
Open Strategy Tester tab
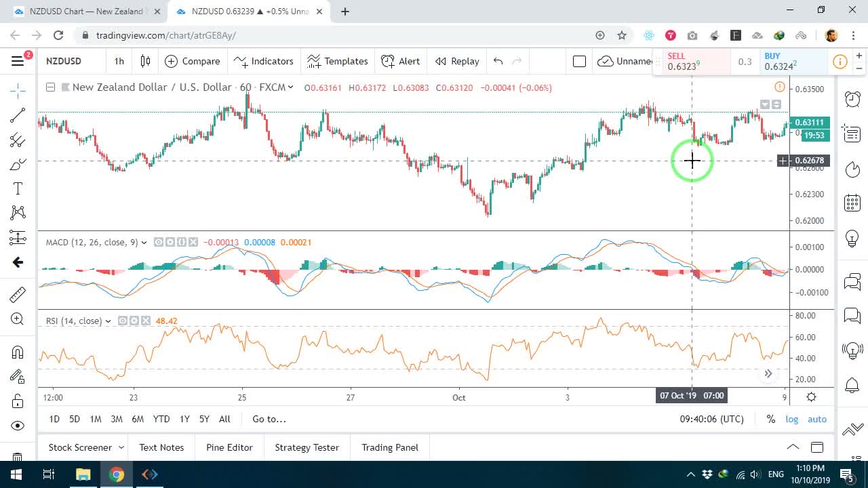[x=307, y=447]
